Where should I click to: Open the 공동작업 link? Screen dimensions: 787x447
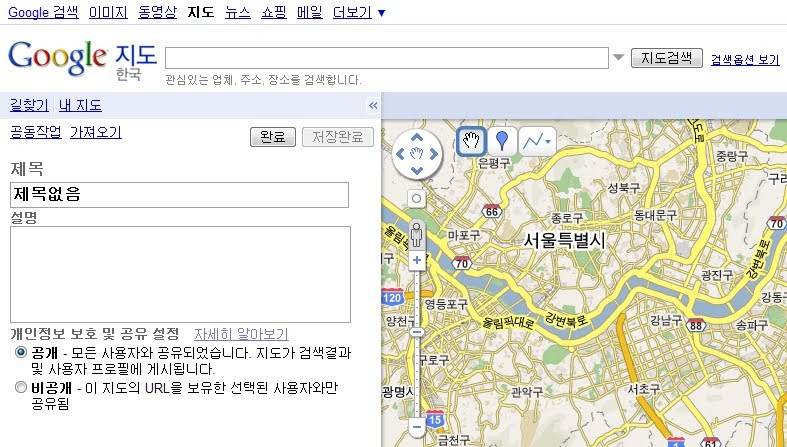click(36, 132)
